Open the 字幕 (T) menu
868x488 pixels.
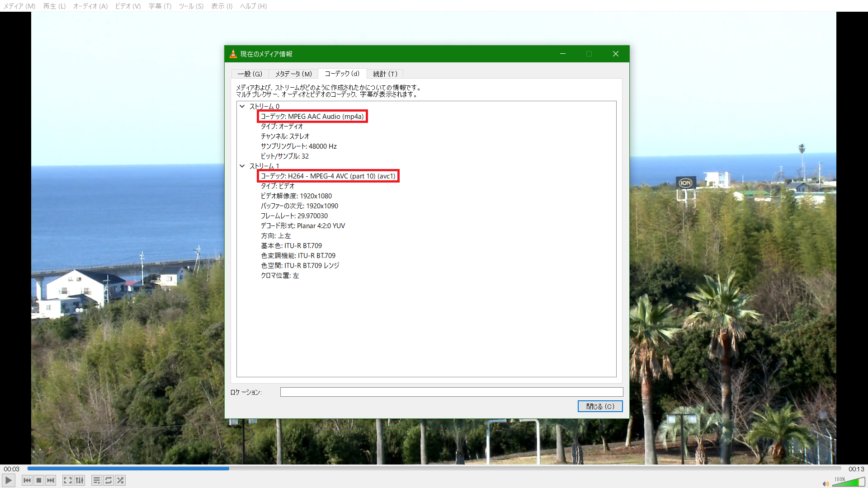click(x=160, y=6)
